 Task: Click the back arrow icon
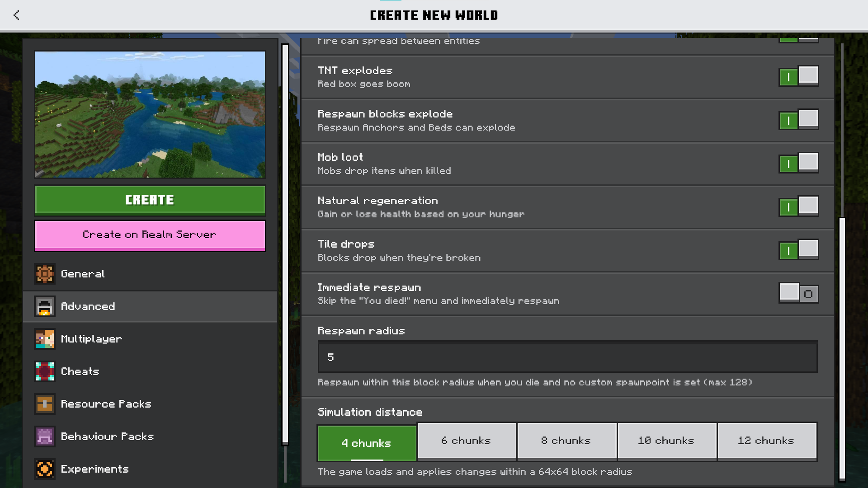(x=17, y=15)
